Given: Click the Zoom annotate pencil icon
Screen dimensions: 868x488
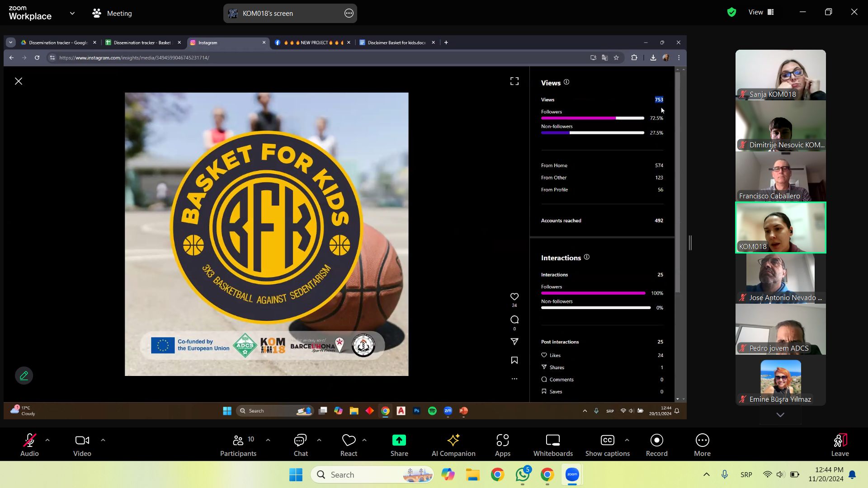Looking at the screenshot, I should click(x=24, y=375).
